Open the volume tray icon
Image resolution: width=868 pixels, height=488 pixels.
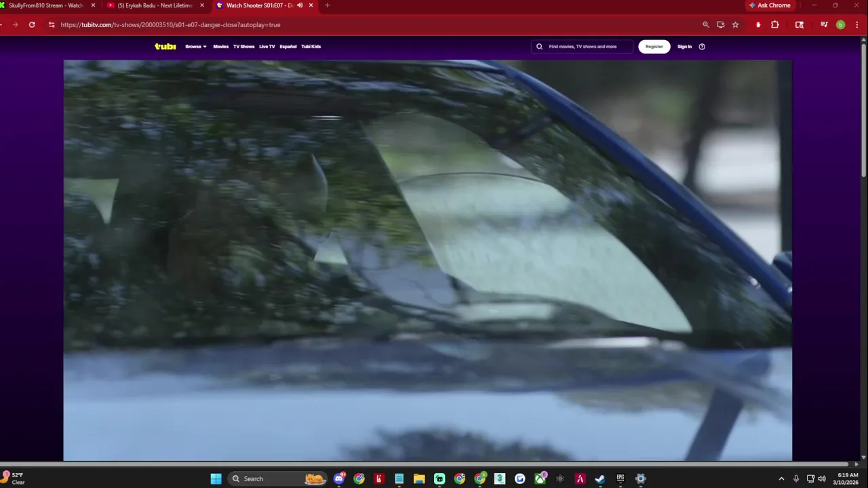coord(822,479)
